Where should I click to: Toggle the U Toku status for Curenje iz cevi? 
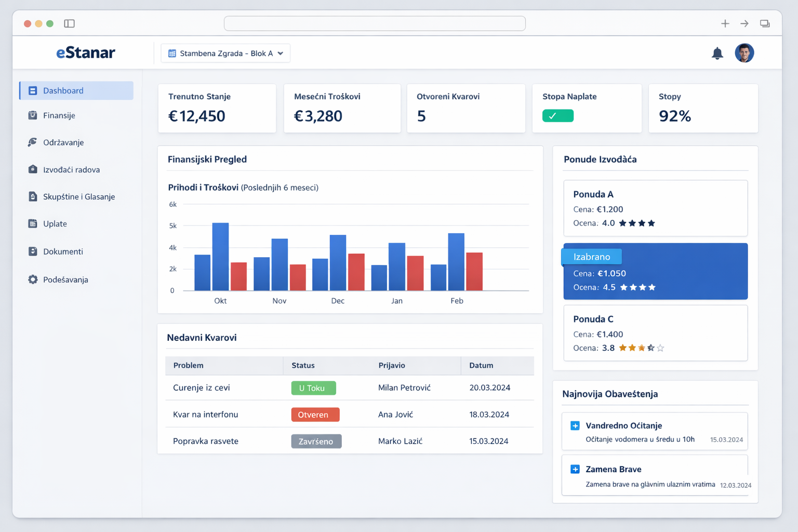[313, 388]
